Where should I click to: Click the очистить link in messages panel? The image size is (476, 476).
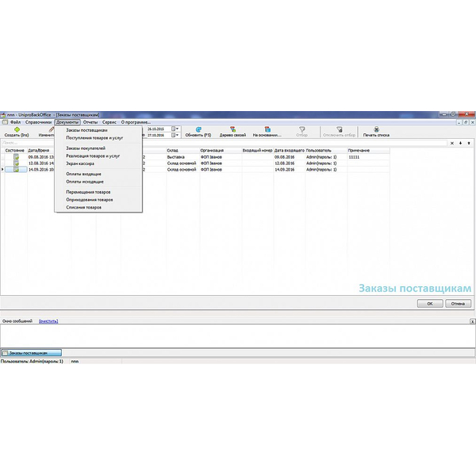click(x=48, y=321)
